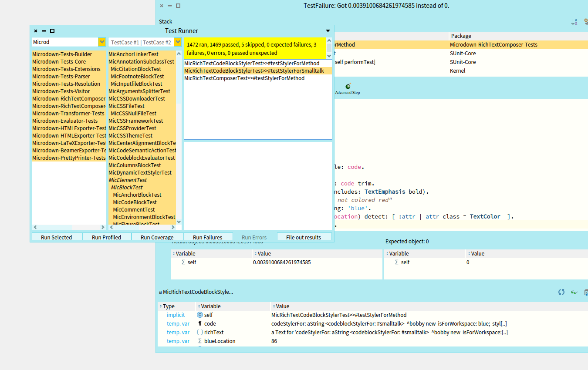
Task: Maximize the debugger window
Action: coord(178,6)
